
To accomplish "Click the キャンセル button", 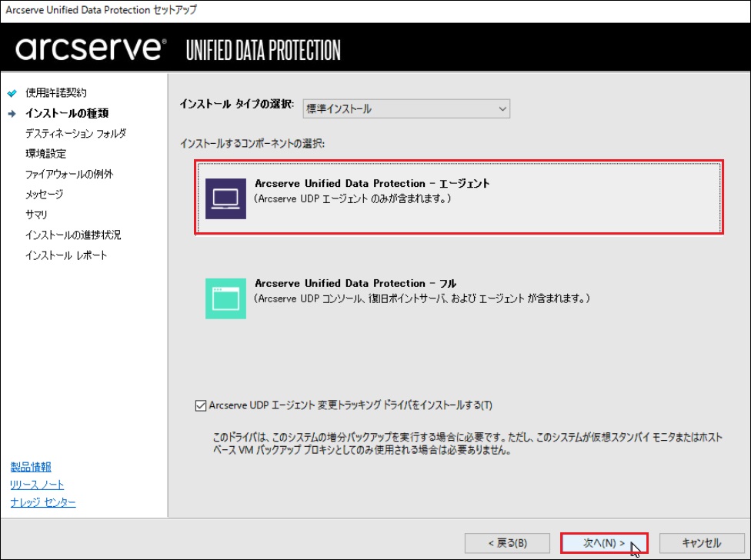I will click(x=702, y=543).
